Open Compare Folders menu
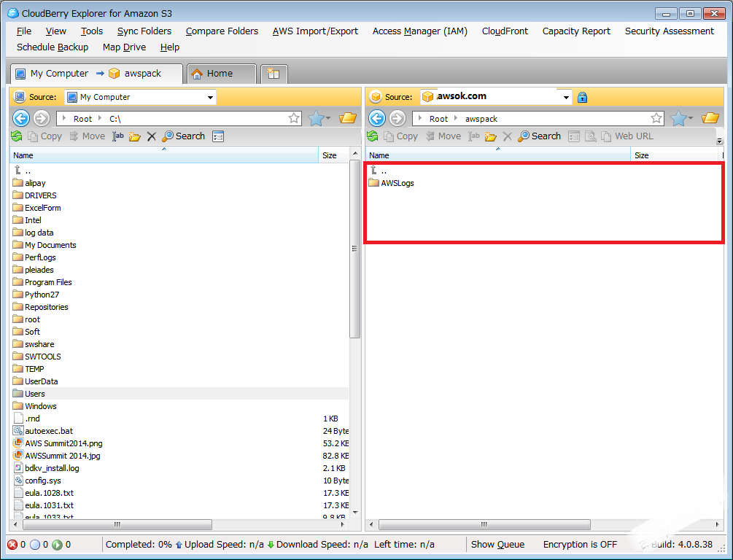Image resolution: width=733 pixels, height=560 pixels. click(222, 31)
